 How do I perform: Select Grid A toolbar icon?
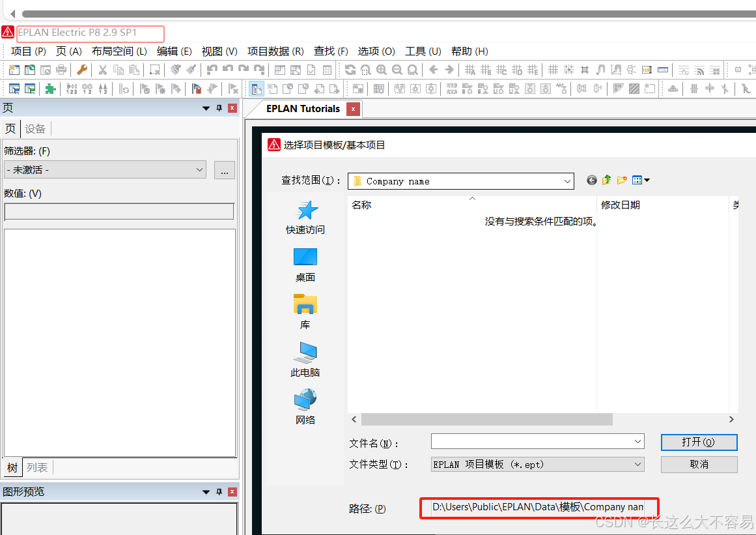[x=470, y=70]
